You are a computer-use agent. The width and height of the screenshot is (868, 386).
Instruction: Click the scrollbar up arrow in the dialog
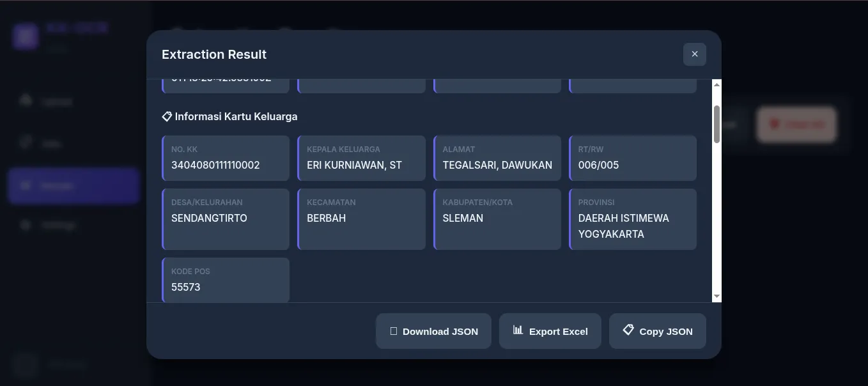pos(717,85)
